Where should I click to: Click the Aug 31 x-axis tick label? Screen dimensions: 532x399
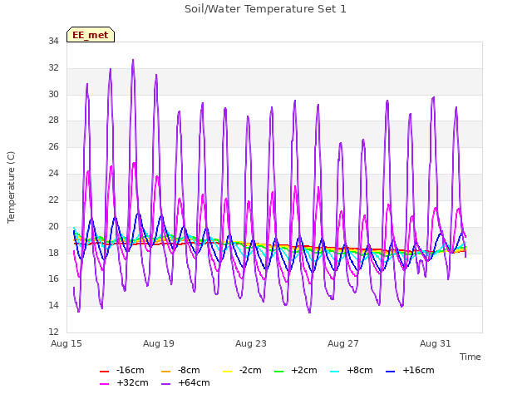[x=436, y=343]
